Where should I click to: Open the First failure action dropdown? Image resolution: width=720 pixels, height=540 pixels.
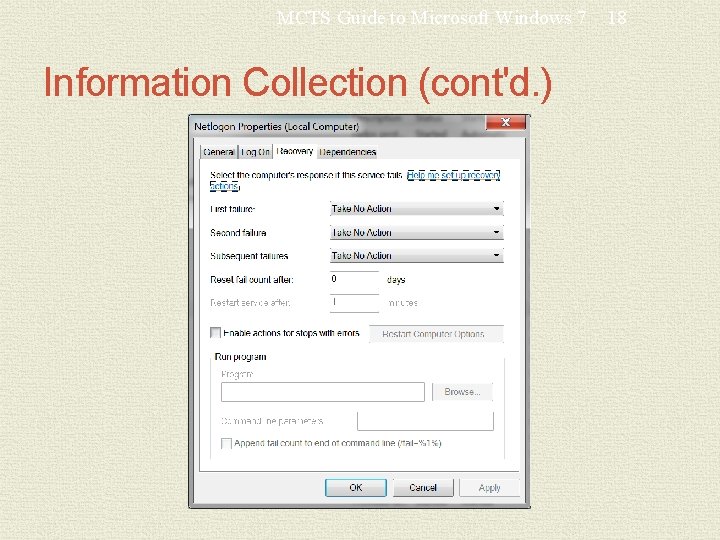(x=416, y=208)
